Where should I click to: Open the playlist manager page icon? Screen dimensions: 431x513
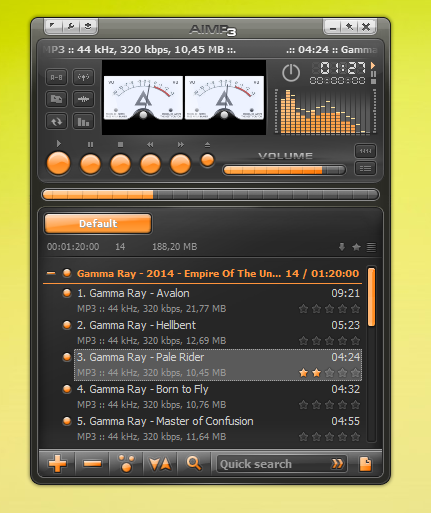(365, 464)
